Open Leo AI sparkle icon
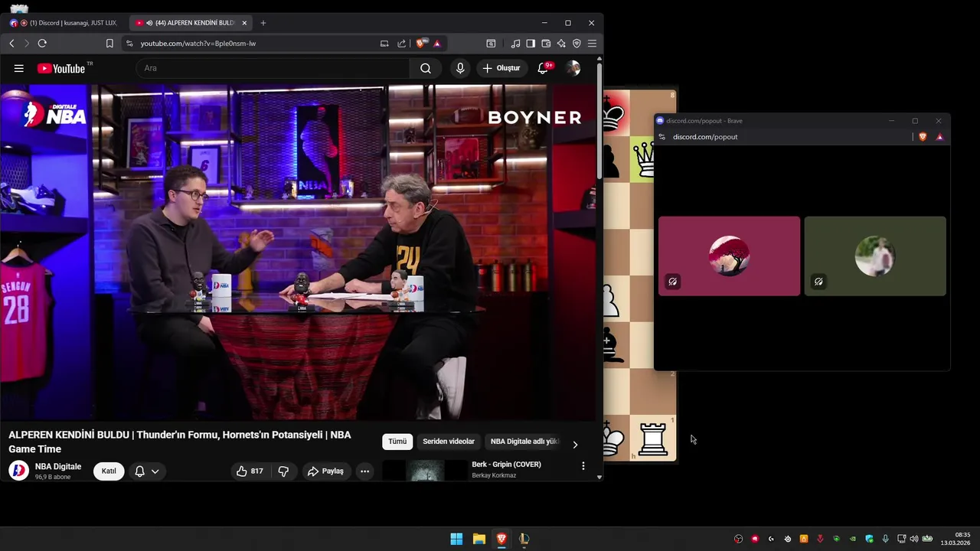This screenshot has width=980, height=551. 561,44
